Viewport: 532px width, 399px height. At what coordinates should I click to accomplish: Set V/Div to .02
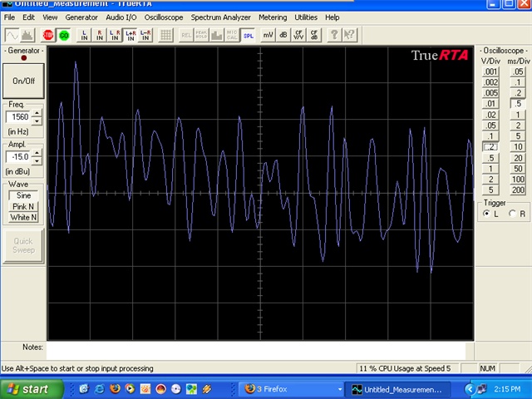[490, 115]
